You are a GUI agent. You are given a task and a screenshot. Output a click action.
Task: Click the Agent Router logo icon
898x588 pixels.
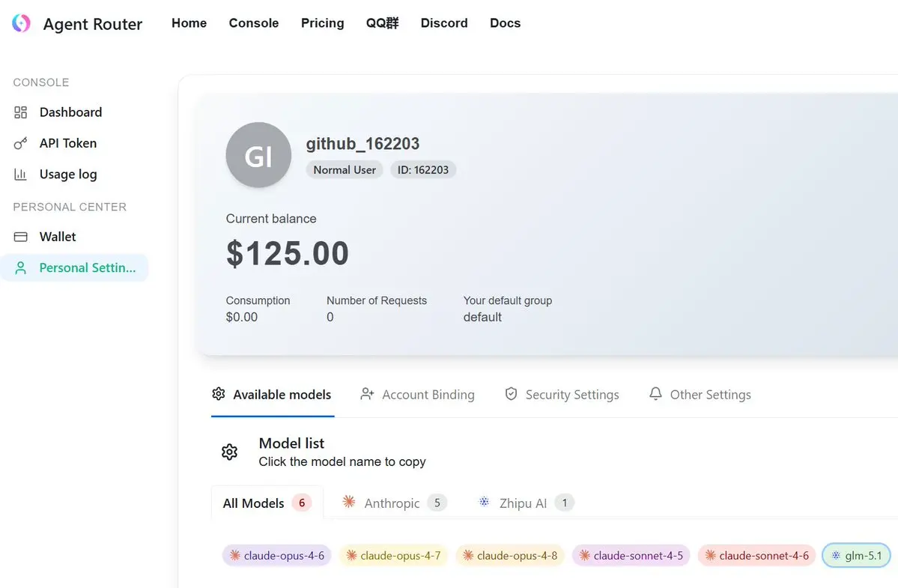(21, 23)
